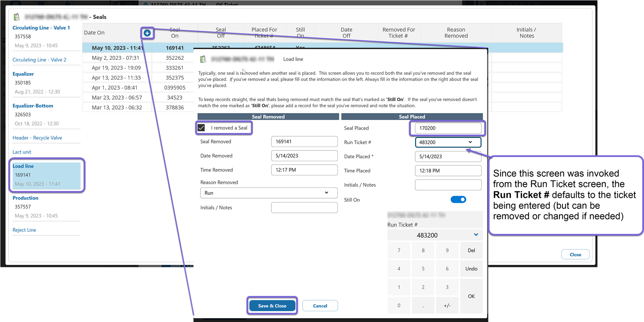
Task: Expand the 483200 chevron on the keypad panel
Action: point(476,235)
